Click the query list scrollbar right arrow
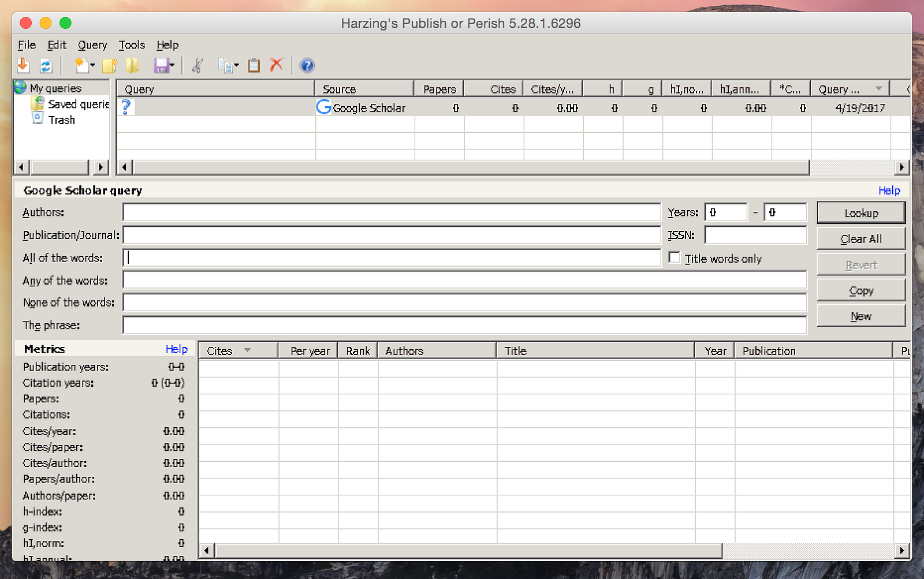The height and width of the screenshot is (579, 924). coord(901,167)
